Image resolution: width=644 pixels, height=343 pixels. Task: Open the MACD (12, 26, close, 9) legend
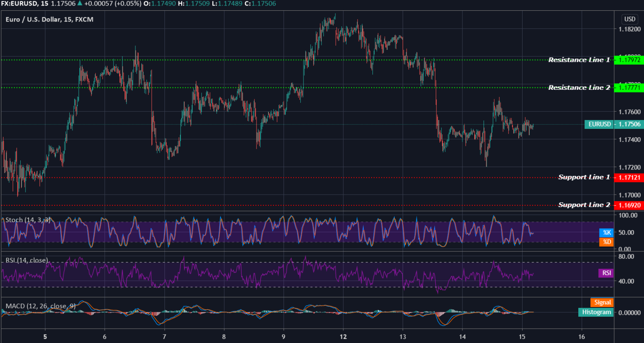point(41,306)
